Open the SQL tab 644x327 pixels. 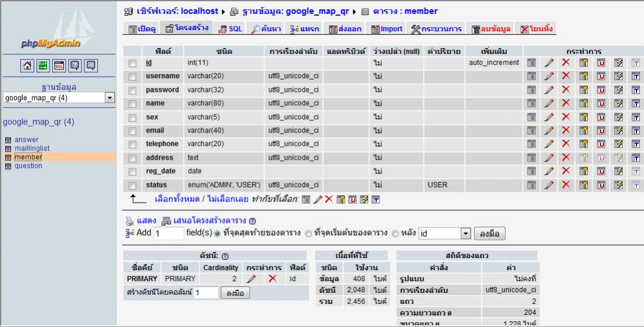tap(229, 29)
